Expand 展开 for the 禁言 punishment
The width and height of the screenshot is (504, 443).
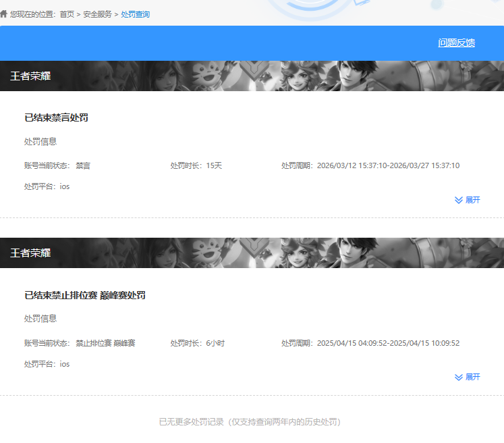coord(468,200)
